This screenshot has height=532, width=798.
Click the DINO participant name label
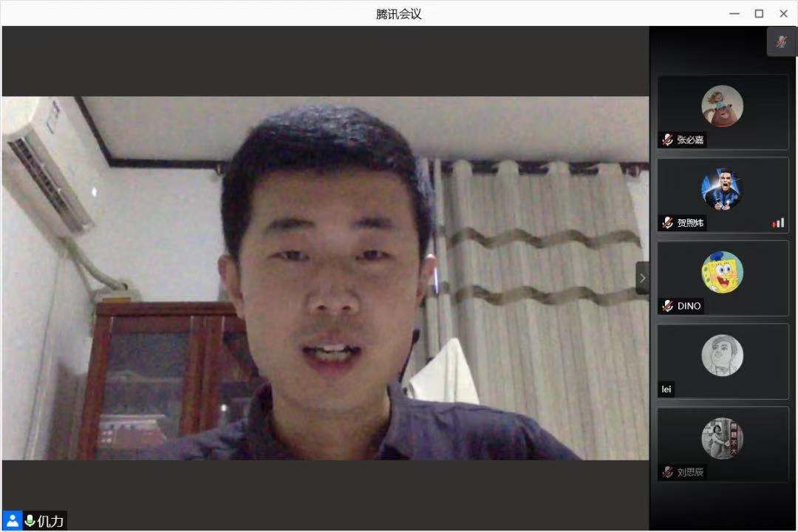(x=689, y=306)
